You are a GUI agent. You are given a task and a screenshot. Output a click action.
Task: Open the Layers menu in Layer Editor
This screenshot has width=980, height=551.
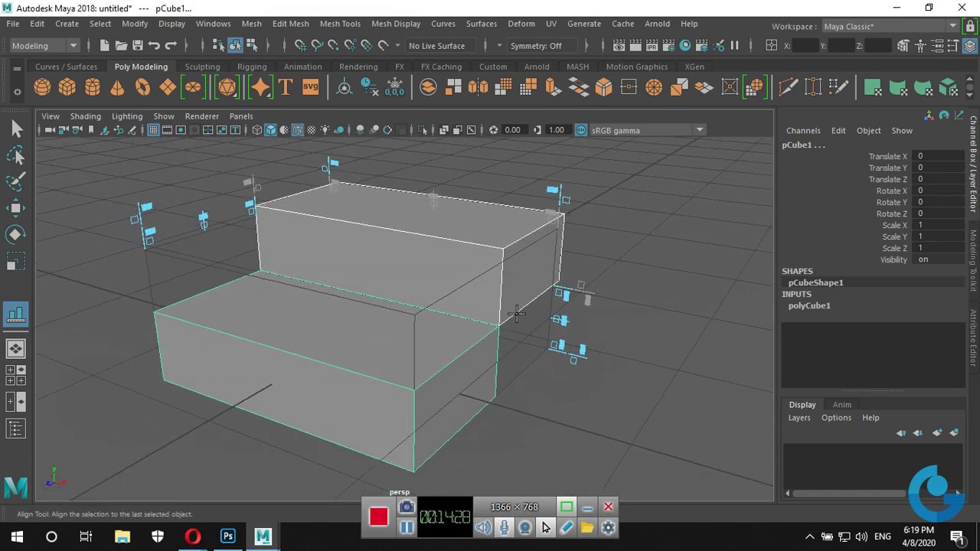[x=799, y=418]
